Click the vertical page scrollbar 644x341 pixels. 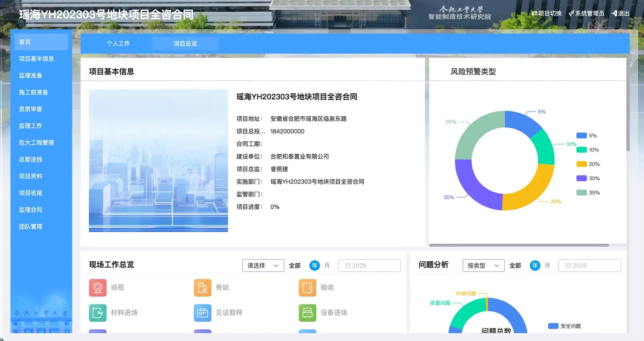point(628,105)
